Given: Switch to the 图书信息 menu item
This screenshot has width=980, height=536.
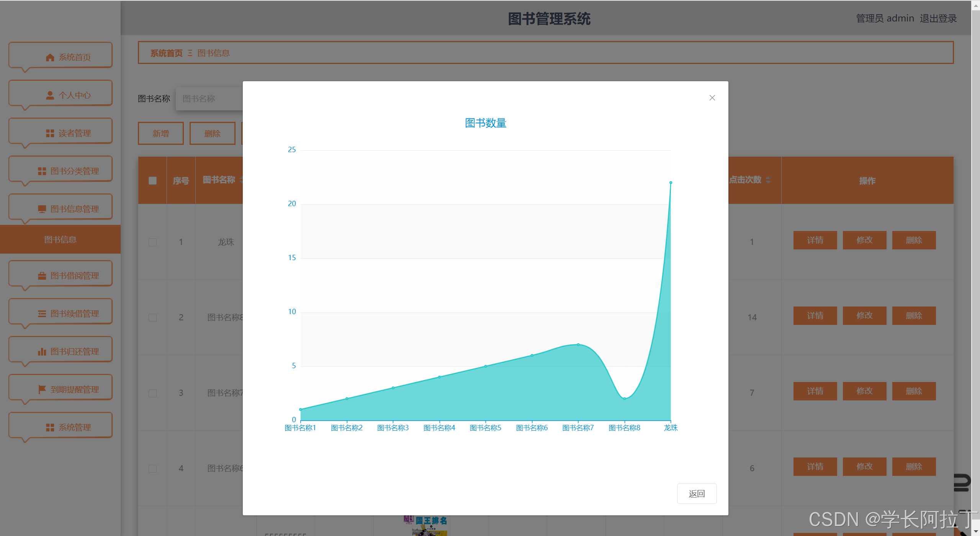Looking at the screenshot, I should pyautogui.click(x=60, y=239).
